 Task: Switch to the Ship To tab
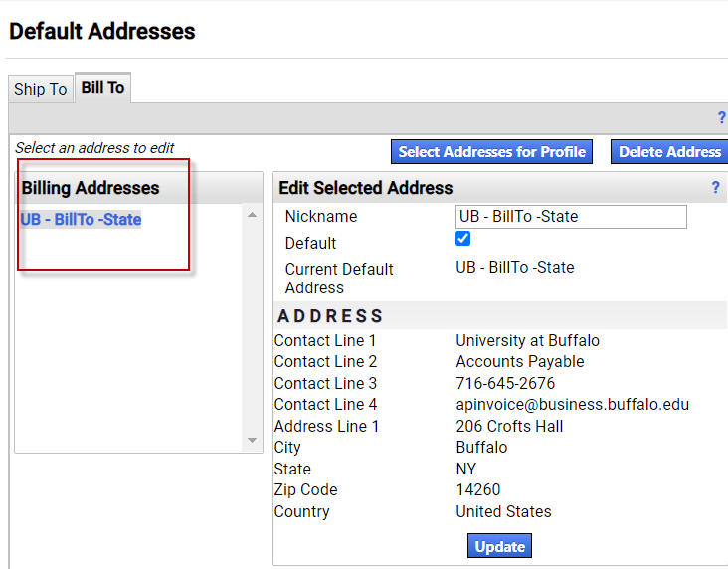pyautogui.click(x=40, y=89)
